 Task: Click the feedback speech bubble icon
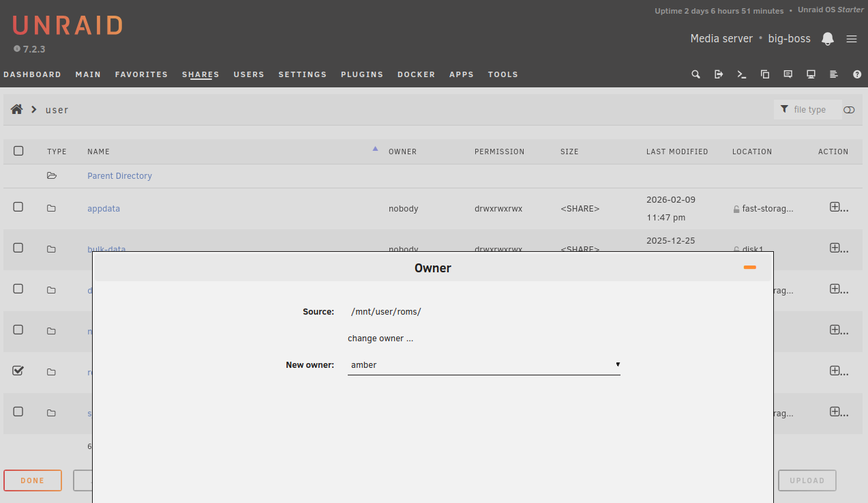click(788, 74)
